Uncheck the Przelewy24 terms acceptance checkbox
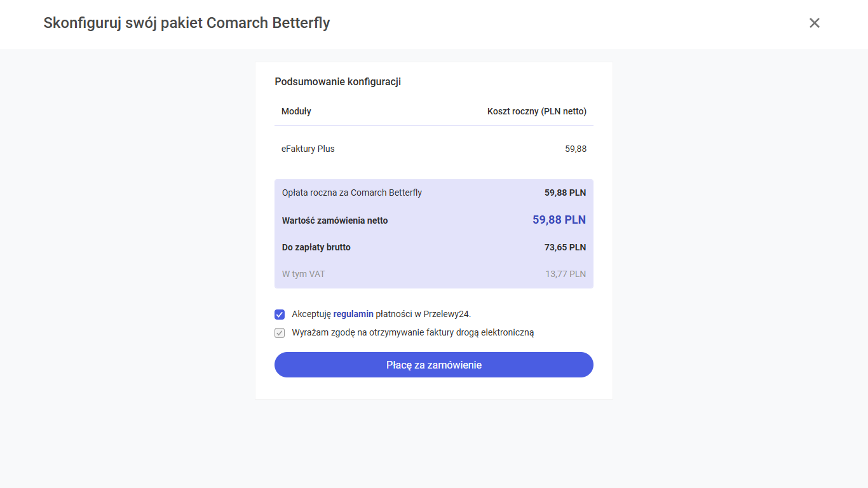 pyautogui.click(x=280, y=315)
